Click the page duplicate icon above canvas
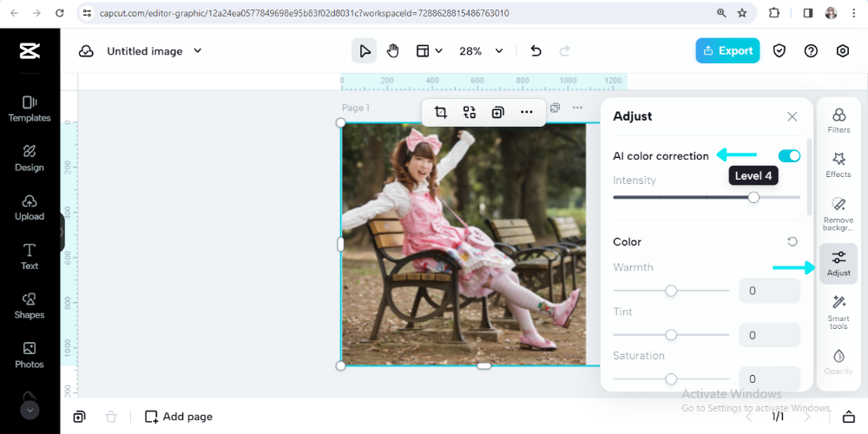 click(x=556, y=108)
